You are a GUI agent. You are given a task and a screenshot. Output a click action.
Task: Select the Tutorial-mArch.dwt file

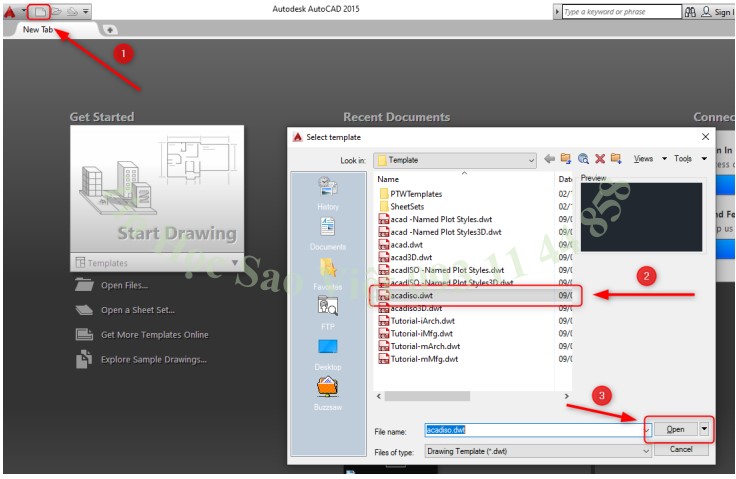tap(425, 346)
